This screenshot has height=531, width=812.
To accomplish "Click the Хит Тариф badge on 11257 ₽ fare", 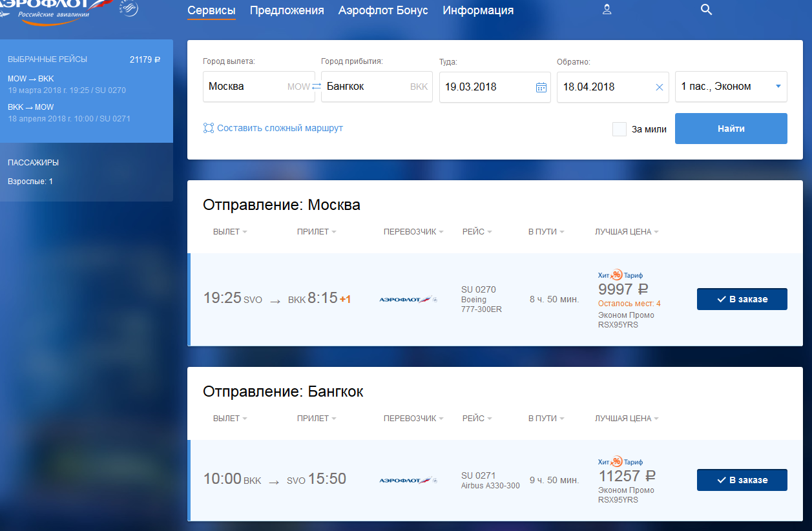I will (x=620, y=461).
